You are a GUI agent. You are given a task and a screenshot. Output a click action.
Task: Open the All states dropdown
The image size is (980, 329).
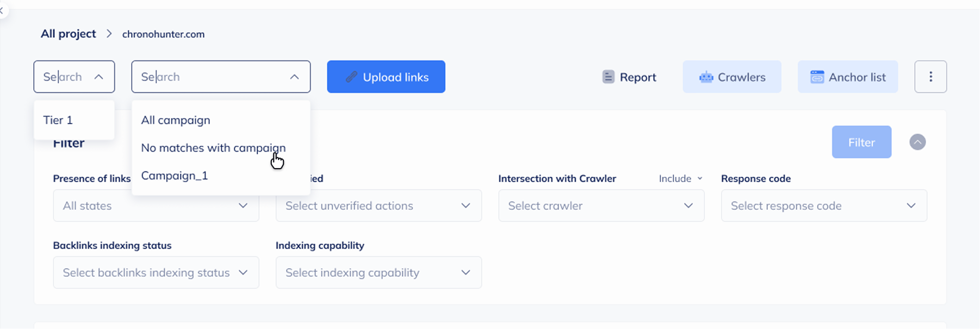[156, 206]
